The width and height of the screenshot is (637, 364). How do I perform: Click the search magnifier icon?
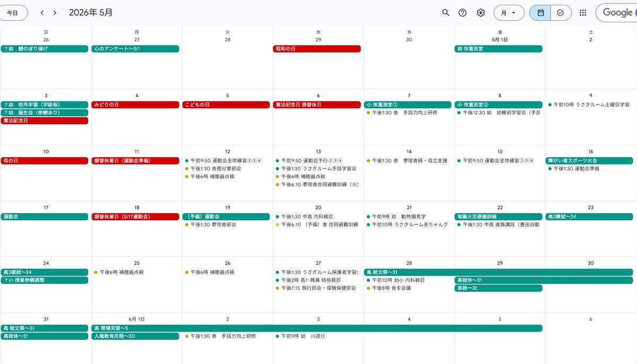[x=445, y=13]
